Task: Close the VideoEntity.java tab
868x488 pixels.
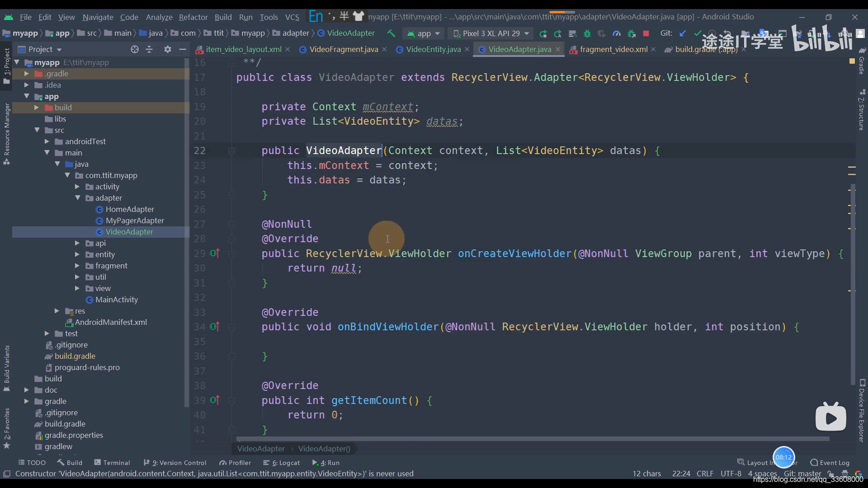Action: tap(467, 49)
